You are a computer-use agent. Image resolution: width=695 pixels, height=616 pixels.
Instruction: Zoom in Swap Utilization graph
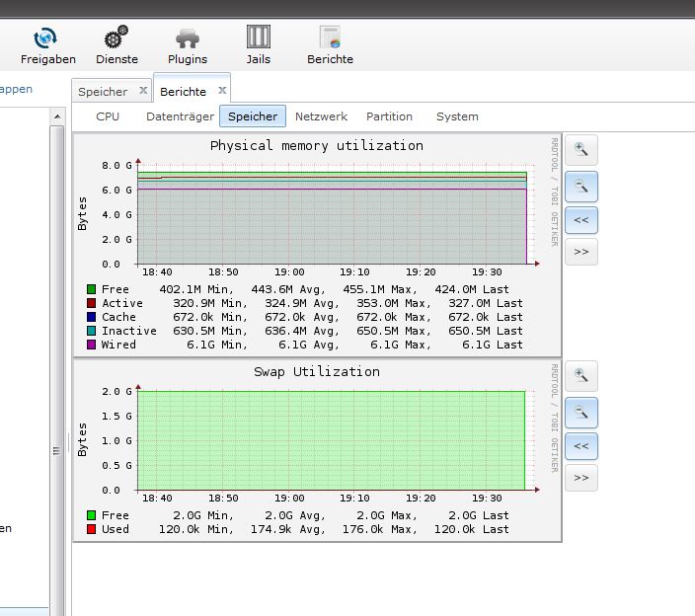click(x=581, y=376)
